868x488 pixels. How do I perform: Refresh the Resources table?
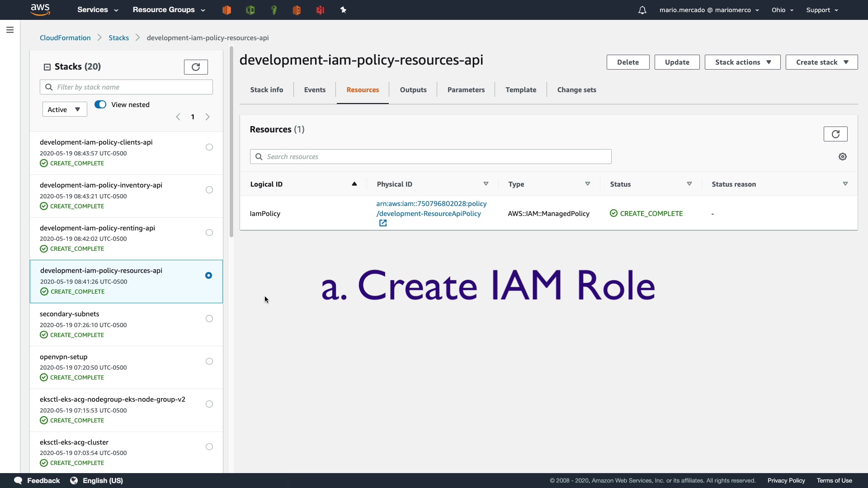coord(835,134)
